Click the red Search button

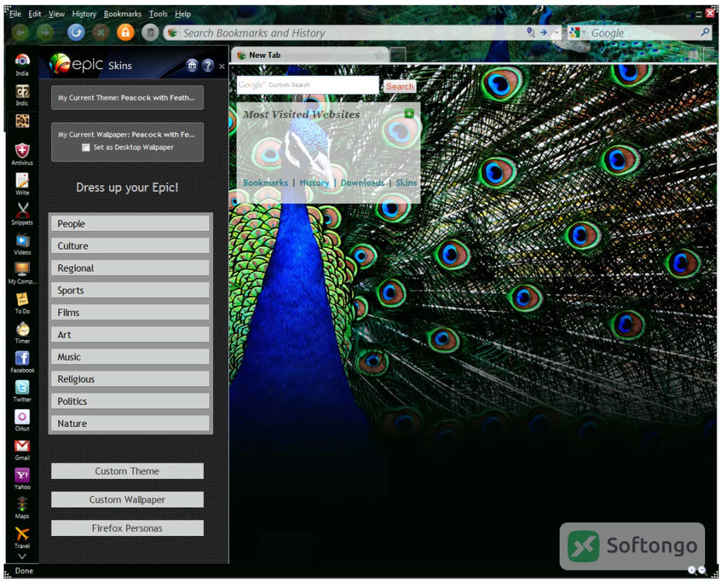click(x=400, y=87)
